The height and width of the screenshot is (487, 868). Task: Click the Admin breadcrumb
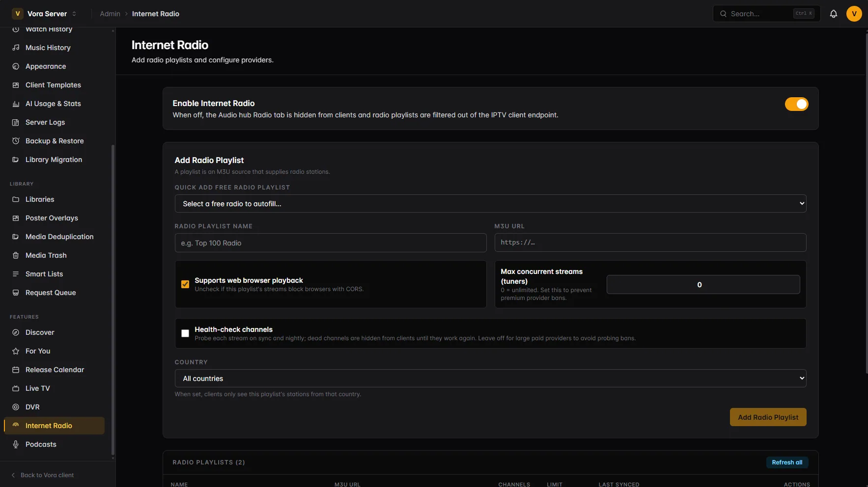tap(110, 14)
